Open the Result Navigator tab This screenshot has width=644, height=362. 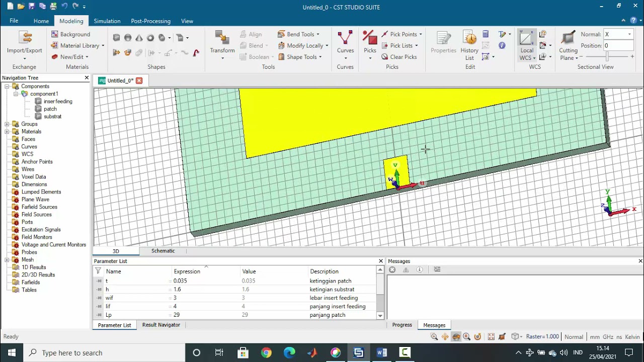[161, 325]
